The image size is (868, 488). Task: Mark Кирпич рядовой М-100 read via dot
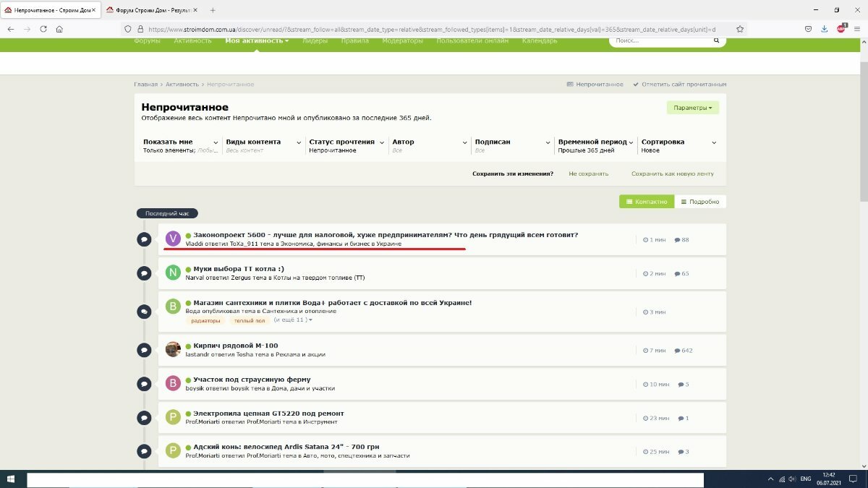[x=188, y=346]
